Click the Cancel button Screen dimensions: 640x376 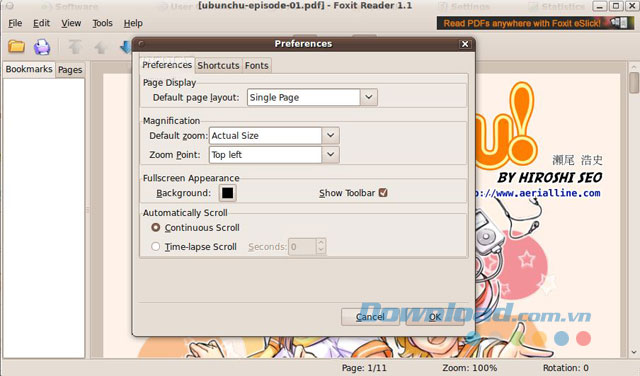point(370,317)
